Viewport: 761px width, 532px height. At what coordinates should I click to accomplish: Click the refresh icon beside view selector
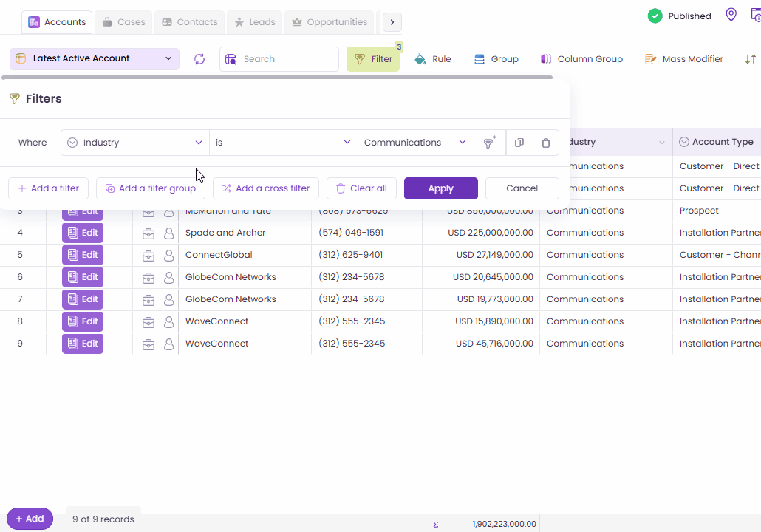[199, 59]
